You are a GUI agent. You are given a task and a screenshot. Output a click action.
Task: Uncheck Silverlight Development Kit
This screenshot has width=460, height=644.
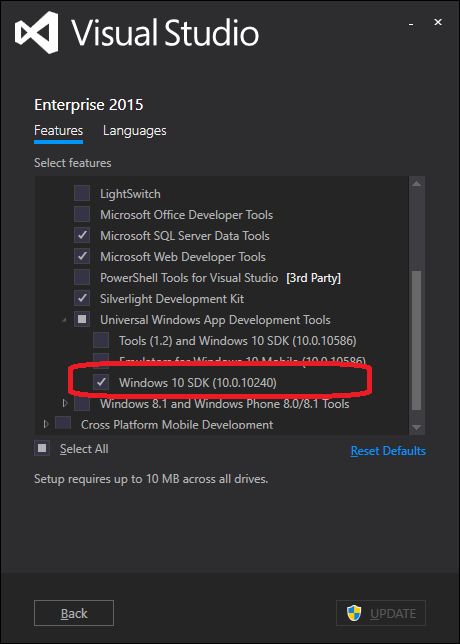pos(82,298)
